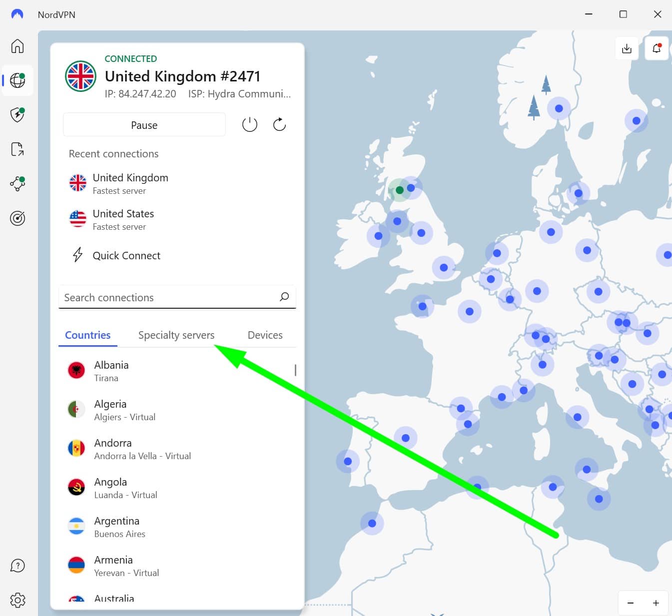
Task: Open Threat Protection shield icon
Action: 17,114
